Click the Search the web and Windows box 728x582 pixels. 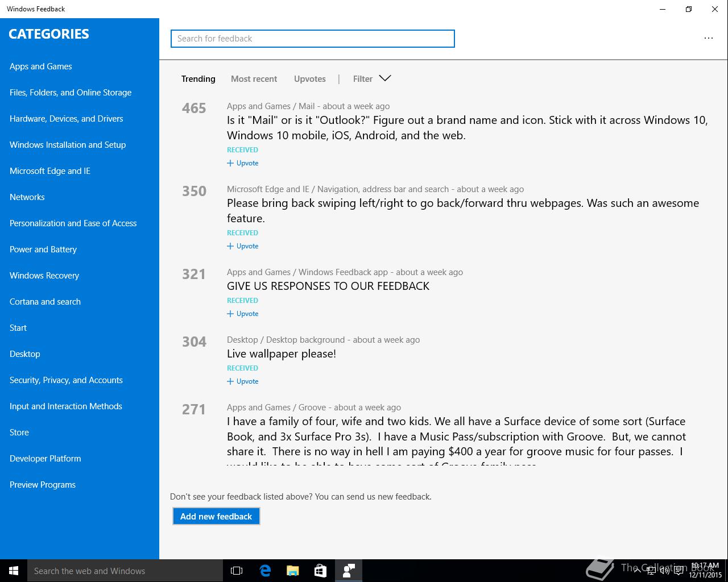click(x=125, y=571)
